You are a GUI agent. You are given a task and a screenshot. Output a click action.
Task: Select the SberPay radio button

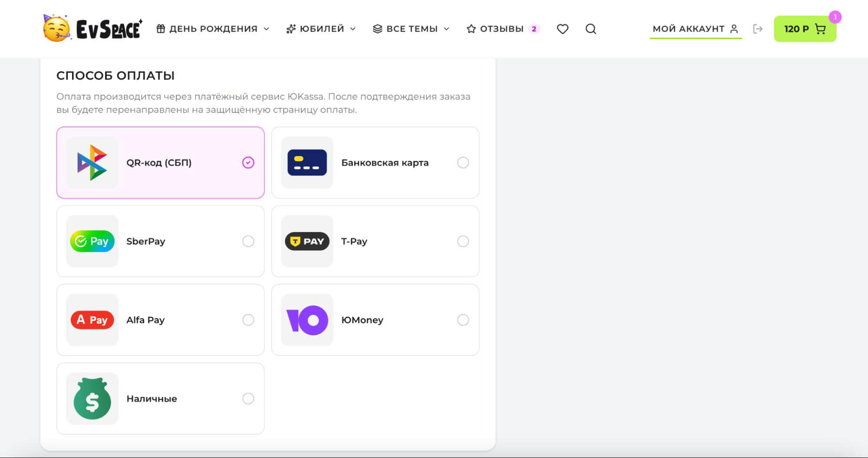pyautogui.click(x=248, y=241)
